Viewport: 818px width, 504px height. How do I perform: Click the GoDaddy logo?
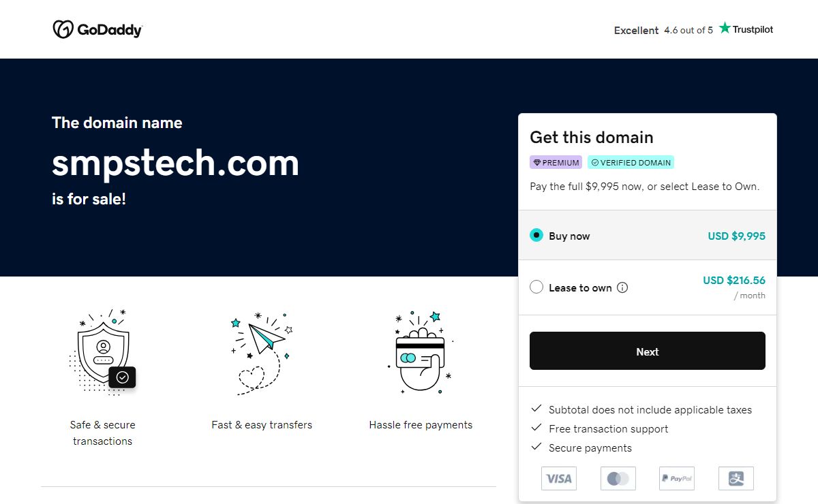tap(97, 29)
